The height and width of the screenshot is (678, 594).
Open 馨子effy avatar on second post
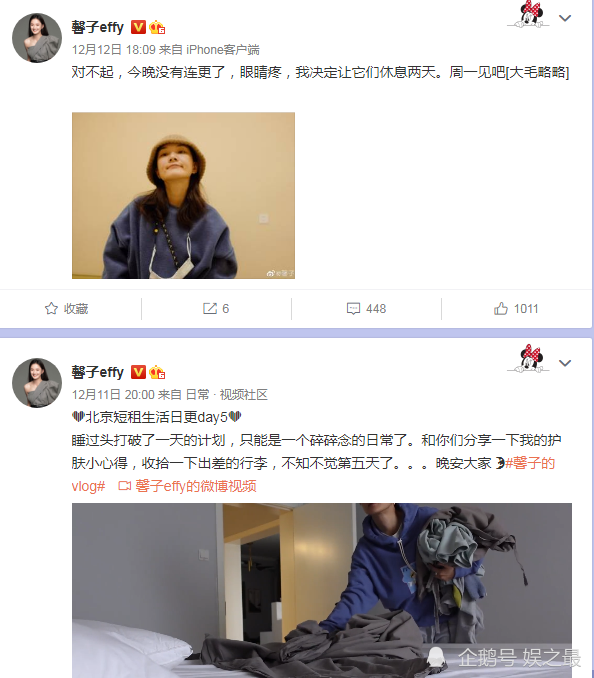pyautogui.click(x=37, y=383)
